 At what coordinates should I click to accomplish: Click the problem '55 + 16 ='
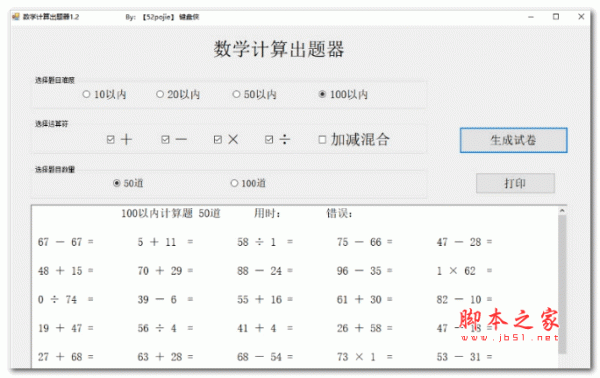(265, 299)
